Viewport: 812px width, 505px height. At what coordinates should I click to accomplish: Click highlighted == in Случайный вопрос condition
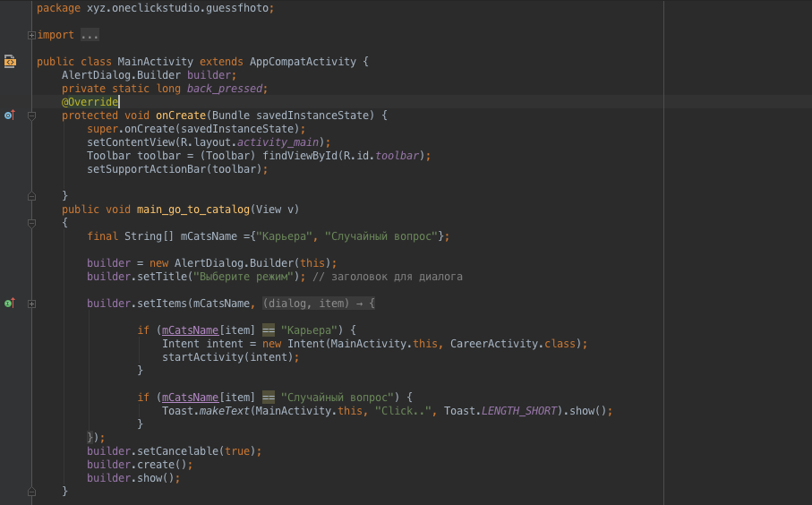[x=269, y=398]
